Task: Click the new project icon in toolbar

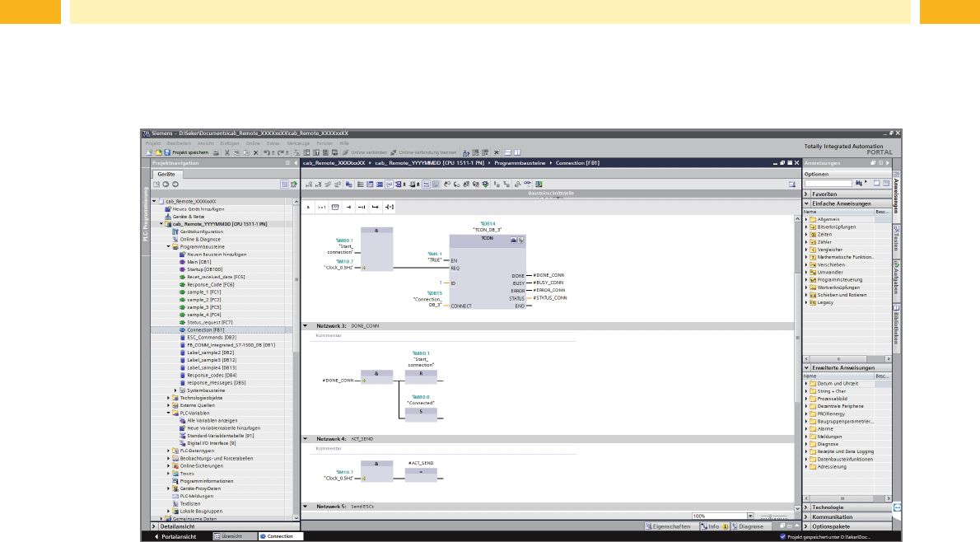Action: point(149,152)
